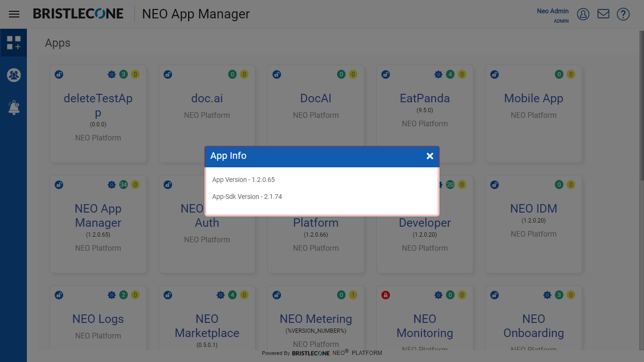
Task: Click the lock icon on NEO IDM card
Action: (x=495, y=184)
